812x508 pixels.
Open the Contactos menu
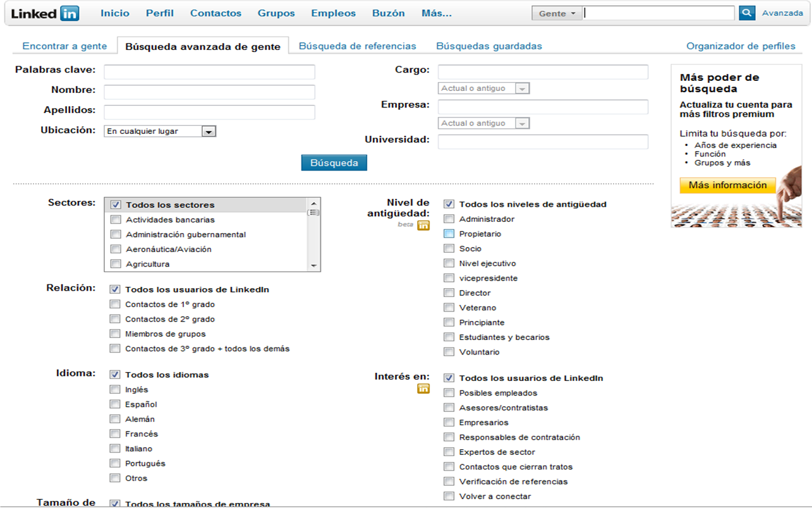coord(215,13)
